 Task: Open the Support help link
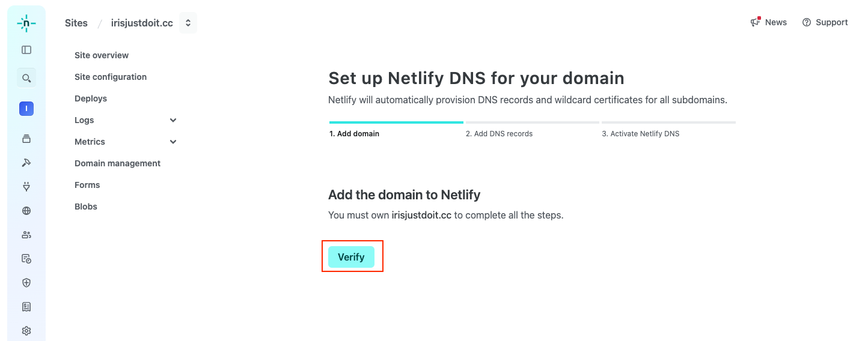825,22
